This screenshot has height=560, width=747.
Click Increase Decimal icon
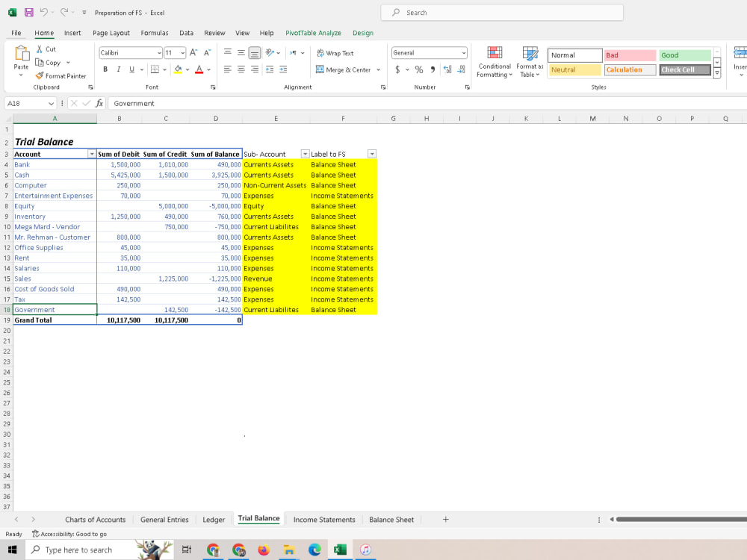click(447, 69)
